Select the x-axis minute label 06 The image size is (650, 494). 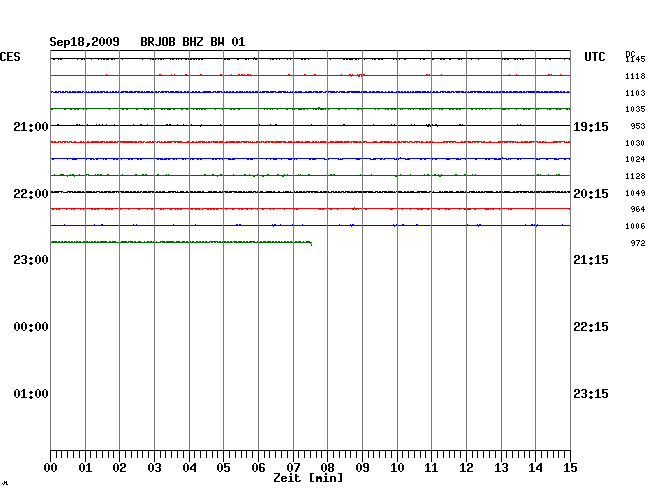click(x=258, y=468)
